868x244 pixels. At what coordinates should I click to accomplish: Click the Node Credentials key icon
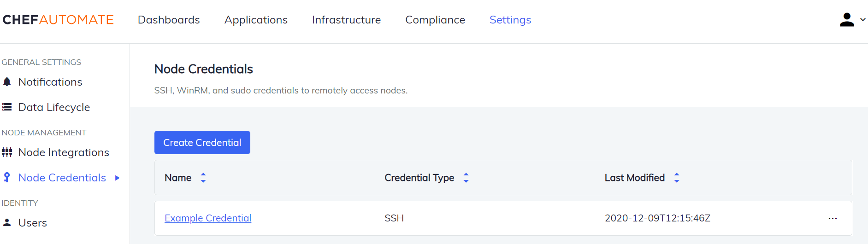pyautogui.click(x=7, y=178)
